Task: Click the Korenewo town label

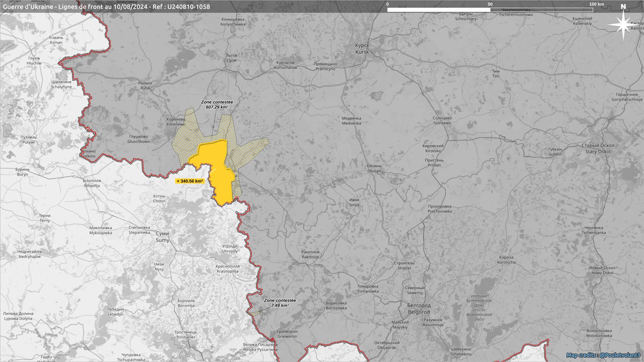Action: [x=176, y=122]
